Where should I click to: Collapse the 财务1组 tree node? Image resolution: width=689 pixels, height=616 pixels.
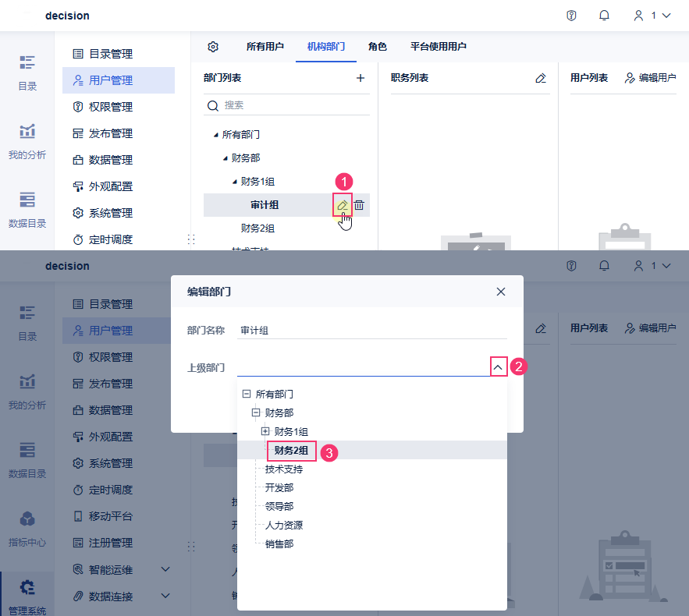pyautogui.click(x=235, y=182)
